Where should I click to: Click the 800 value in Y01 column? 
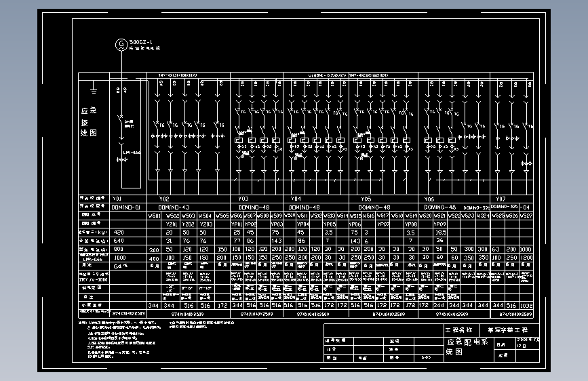click(119, 249)
